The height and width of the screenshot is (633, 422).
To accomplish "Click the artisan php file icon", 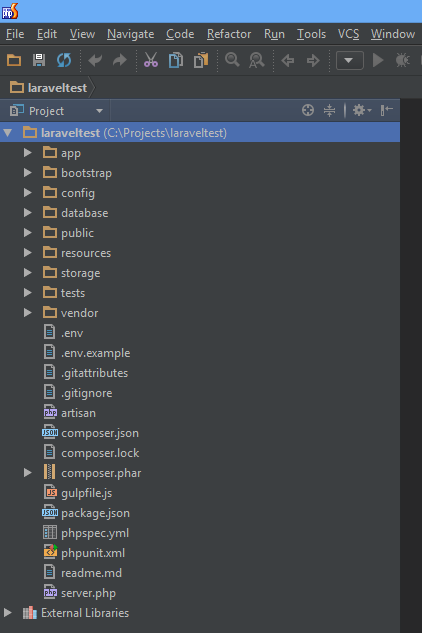I will (x=50, y=413).
